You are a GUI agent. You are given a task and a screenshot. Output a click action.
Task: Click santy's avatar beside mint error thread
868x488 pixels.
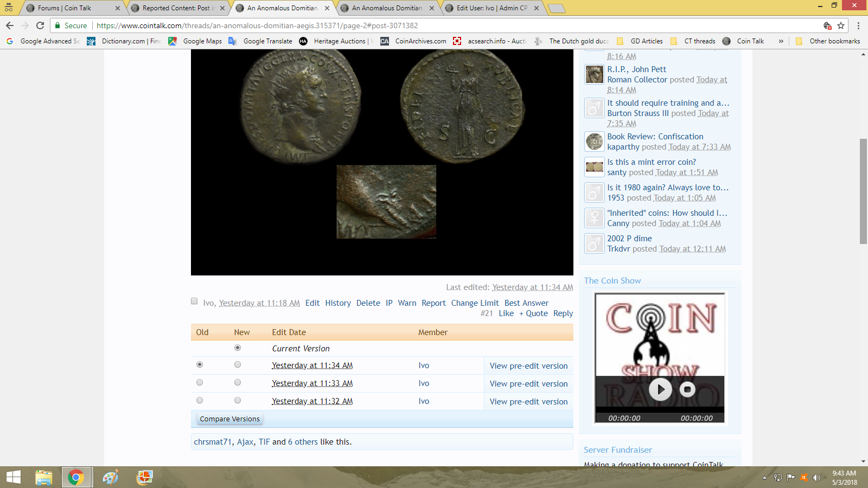tap(594, 167)
